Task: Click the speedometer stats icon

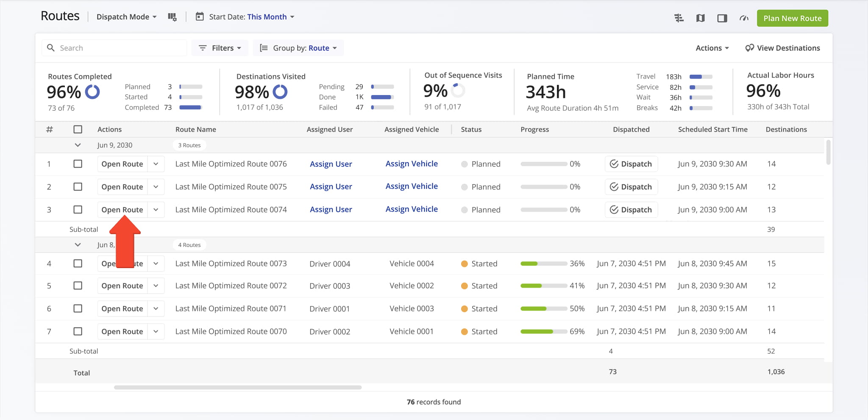Action: 744,18
